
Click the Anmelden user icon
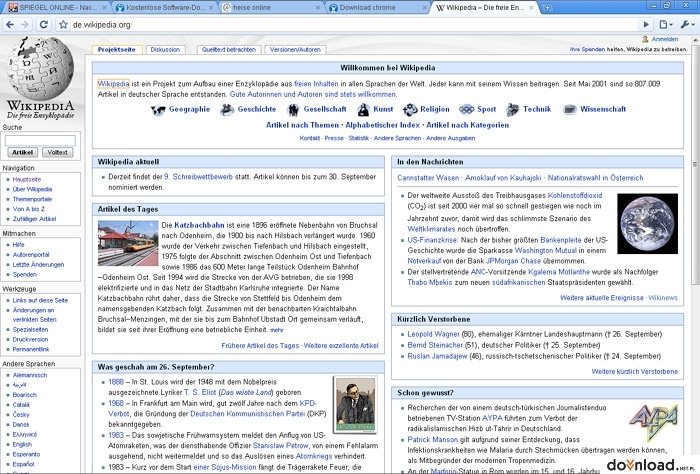pos(645,39)
